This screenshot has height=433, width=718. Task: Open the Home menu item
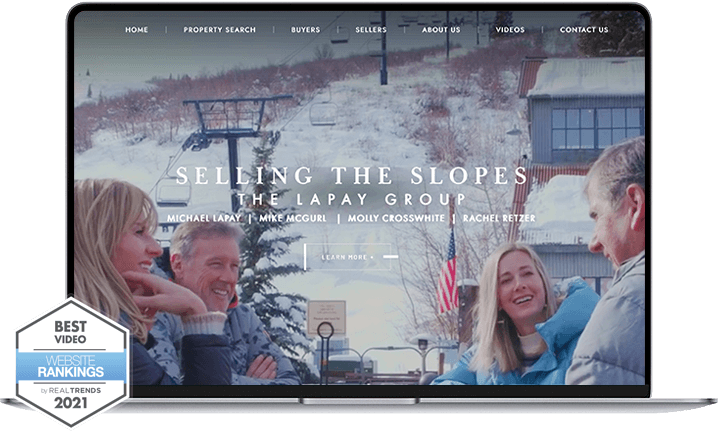[x=136, y=30]
